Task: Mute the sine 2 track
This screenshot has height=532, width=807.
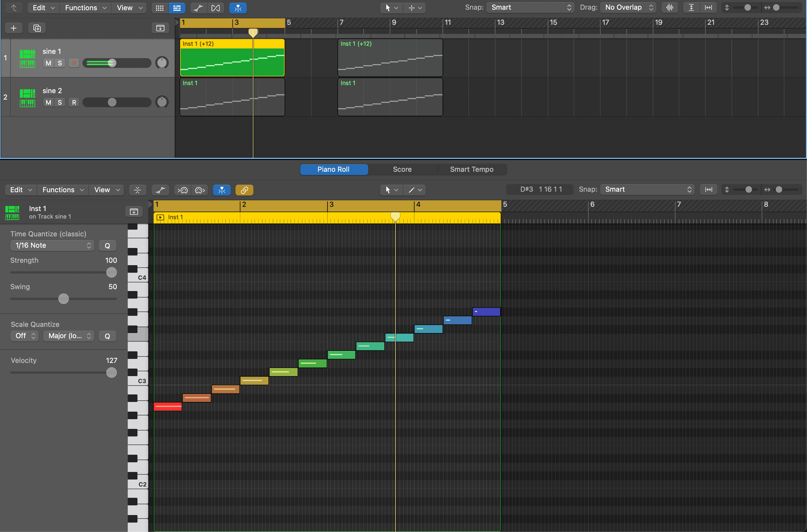Action: pos(48,103)
